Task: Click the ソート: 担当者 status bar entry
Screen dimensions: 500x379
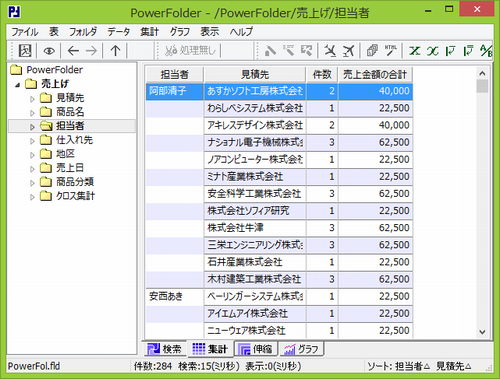Action: coord(399,366)
